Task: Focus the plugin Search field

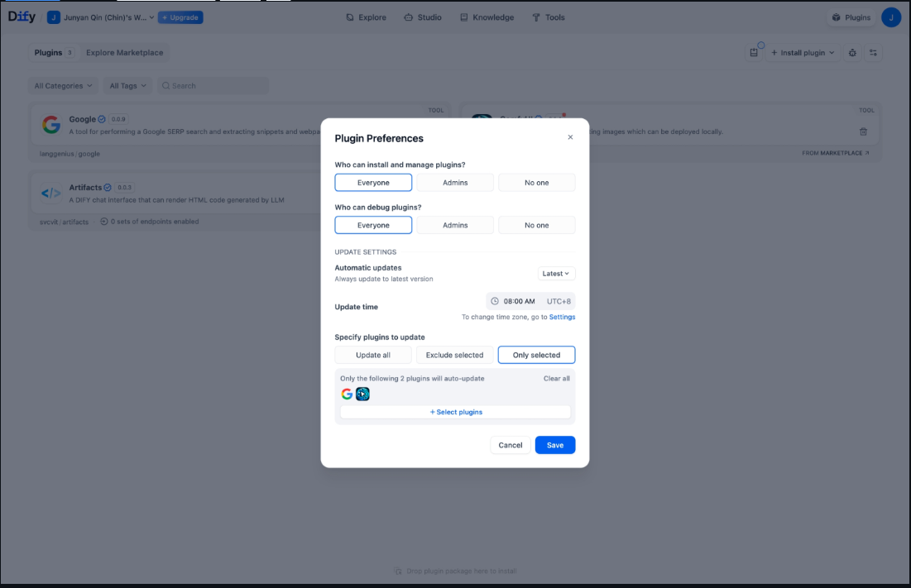Action: click(x=213, y=86)
